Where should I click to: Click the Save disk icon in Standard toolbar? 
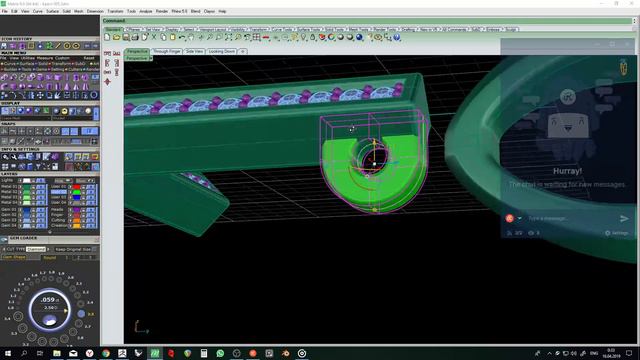126,38
